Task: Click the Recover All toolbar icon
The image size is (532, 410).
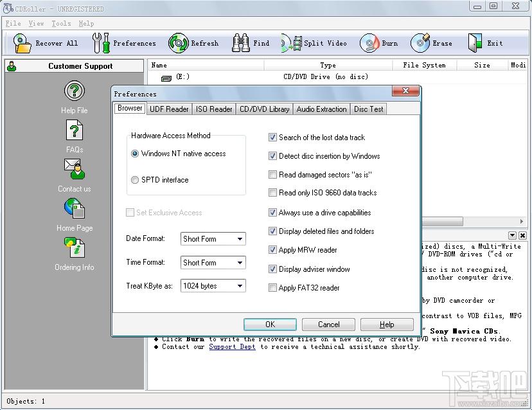Action: [22, 43]
